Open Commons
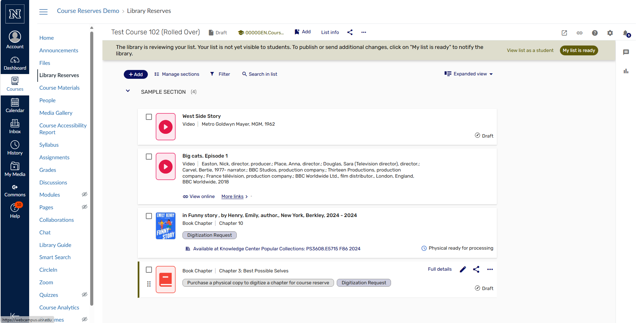 point(15,190)
